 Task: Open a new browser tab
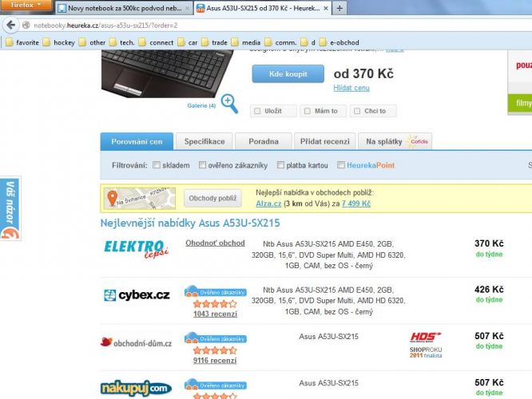(339, 8)
